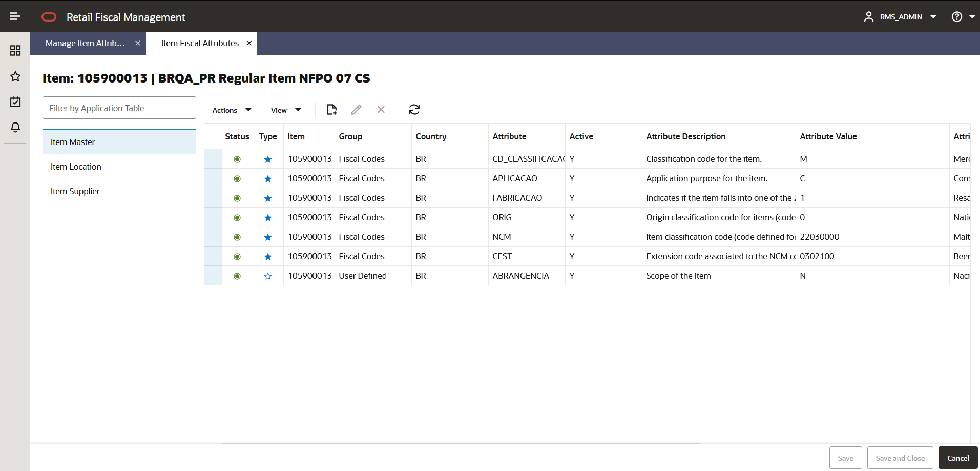
Task: Open Notifications bell in left sidebar
Action: coord(15,127)
